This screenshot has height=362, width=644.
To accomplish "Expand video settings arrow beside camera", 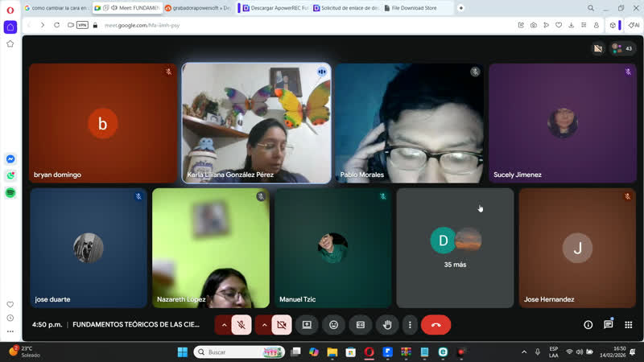I will pos(263,325).
